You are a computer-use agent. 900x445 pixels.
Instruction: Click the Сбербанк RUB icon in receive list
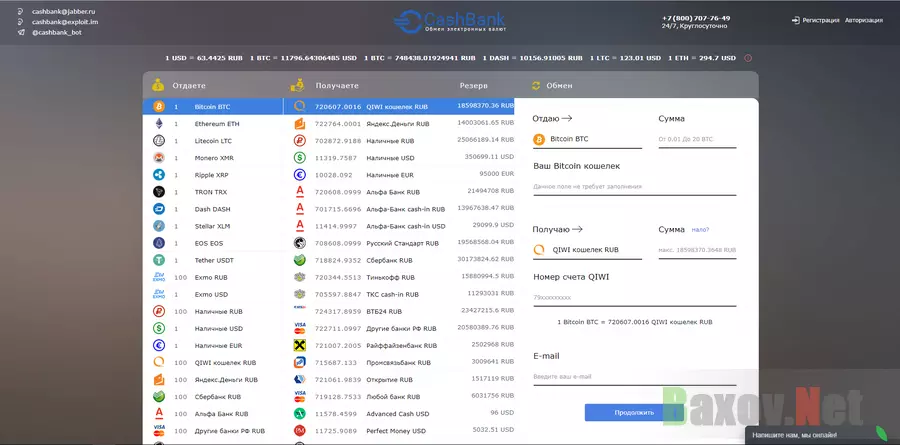300,260
